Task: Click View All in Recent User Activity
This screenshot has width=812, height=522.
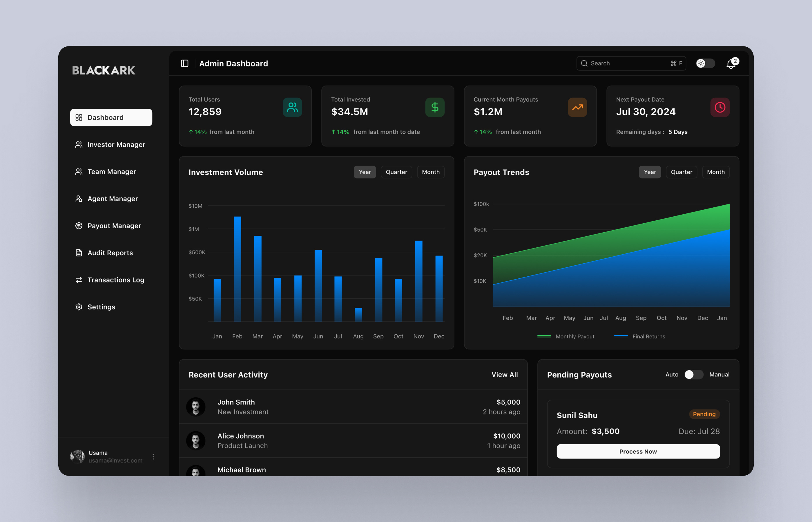Action: point(505,375)
